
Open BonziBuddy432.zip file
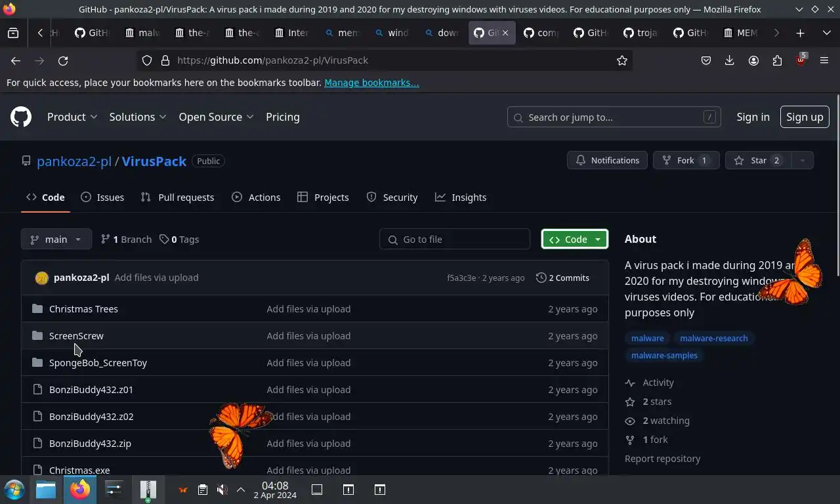coord(90,443)
